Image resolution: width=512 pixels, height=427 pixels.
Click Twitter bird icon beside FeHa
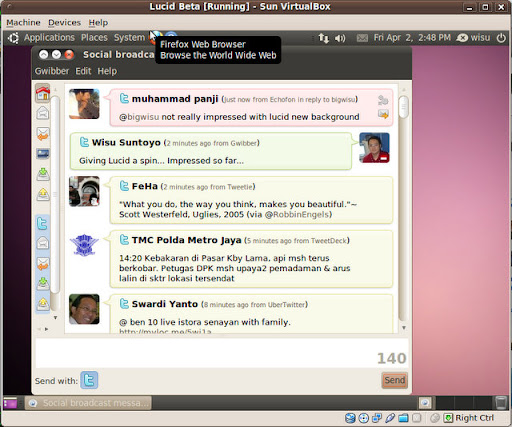pos(124,186)
